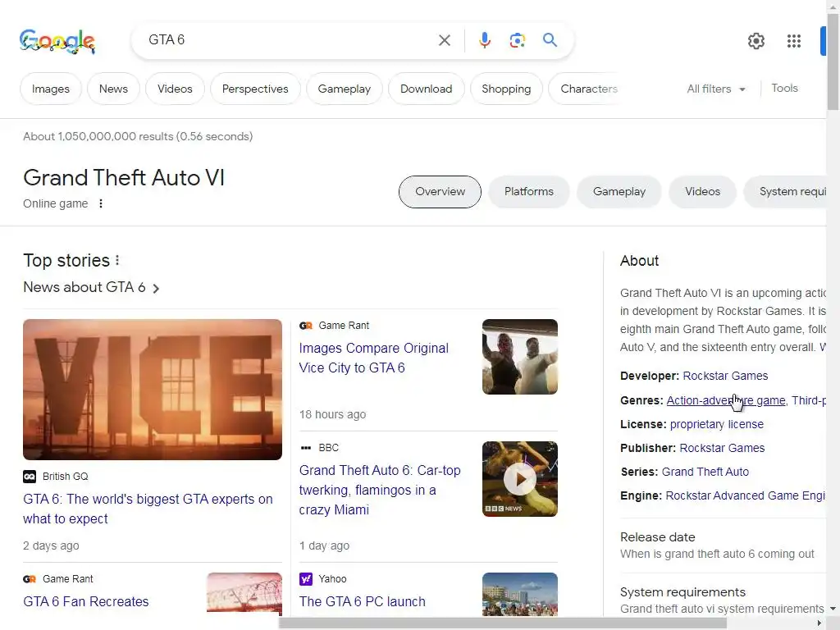This screenshot has height=630, width=840.
Task: Click the vertical scrollbar thumb
Action: pos(833,62)
